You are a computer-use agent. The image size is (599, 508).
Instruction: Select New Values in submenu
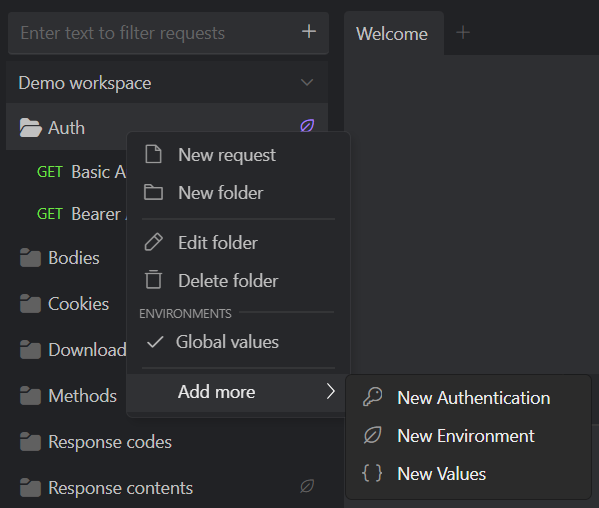click(x=468, y=473)
